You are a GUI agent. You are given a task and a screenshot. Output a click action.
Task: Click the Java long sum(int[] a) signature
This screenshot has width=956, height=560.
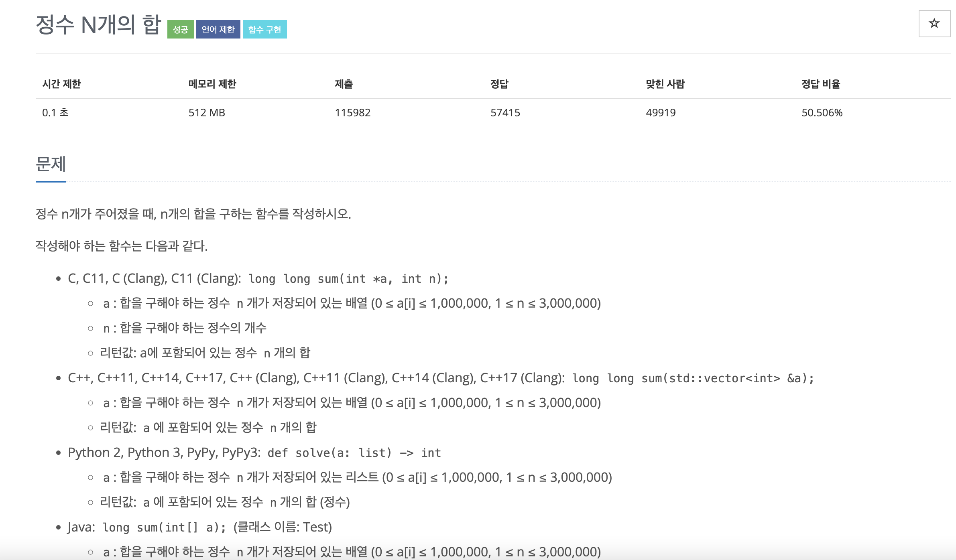click(x=164, y=528)
